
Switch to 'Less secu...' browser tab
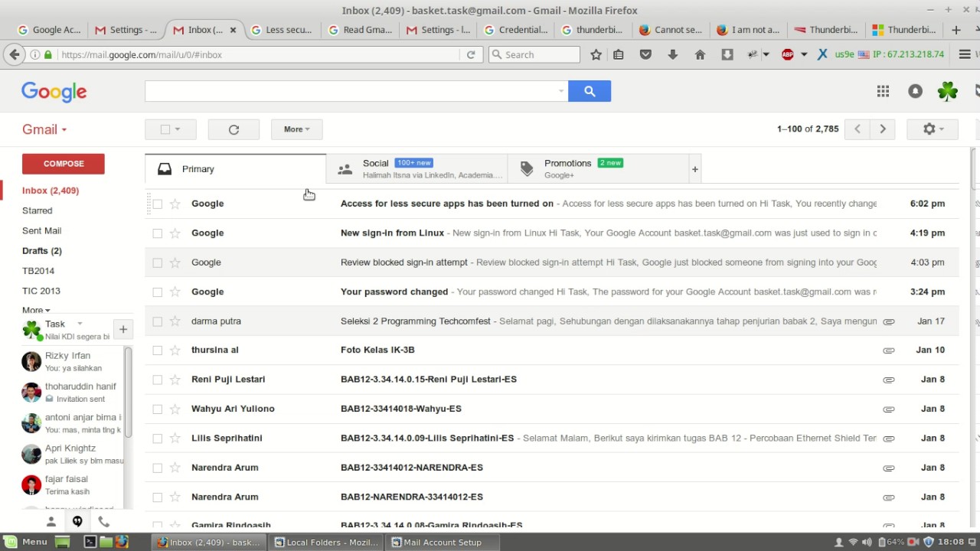click(281, 30)
